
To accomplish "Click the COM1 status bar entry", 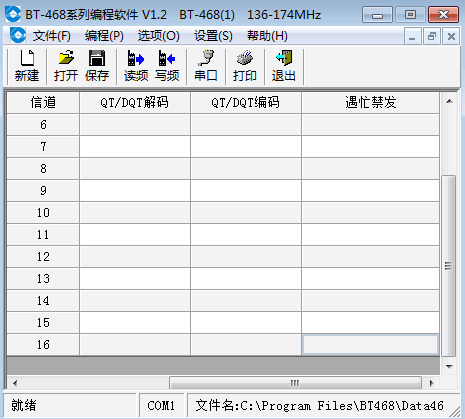I will (x=161, y=406).
